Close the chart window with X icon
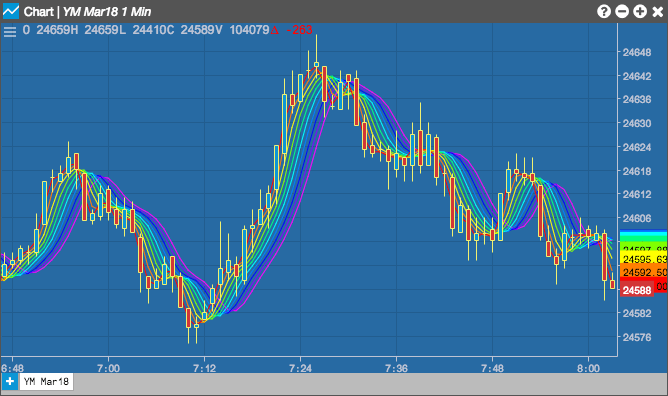The height and width of the screenshot is (396, 668). pos(658,11)
